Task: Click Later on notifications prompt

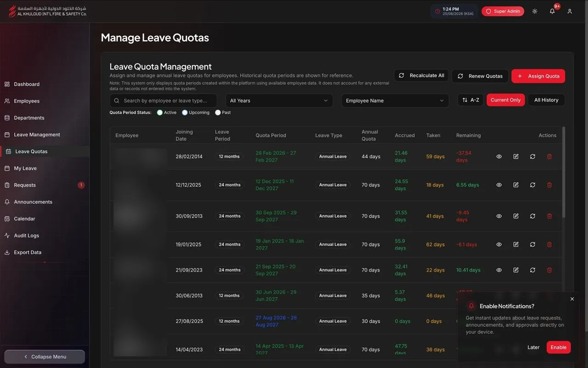Action: point(533,347)
